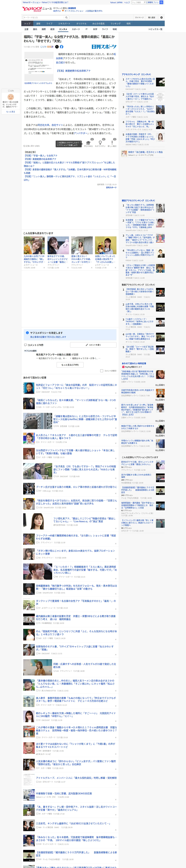Click the settings gear icon in header

pos(161,18)
